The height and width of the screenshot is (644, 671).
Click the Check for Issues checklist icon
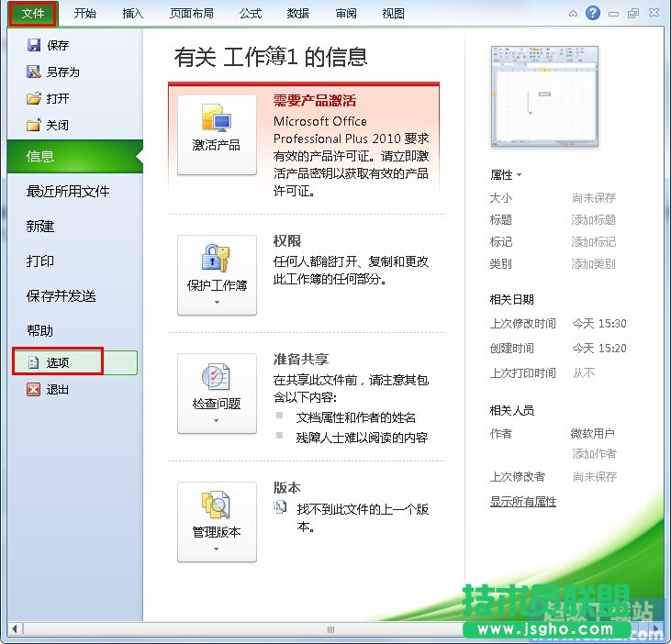tap(216, 376)
